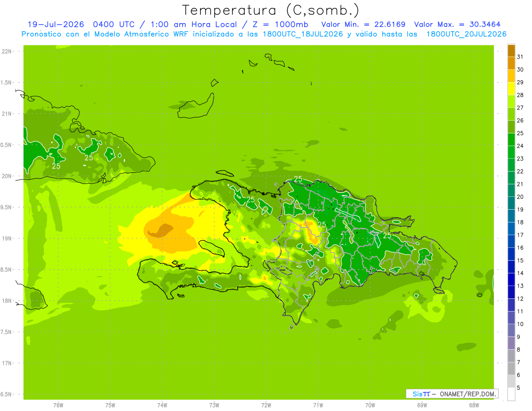
Task: Click the '17N' latitude label
Action: (x=6, y=363)
